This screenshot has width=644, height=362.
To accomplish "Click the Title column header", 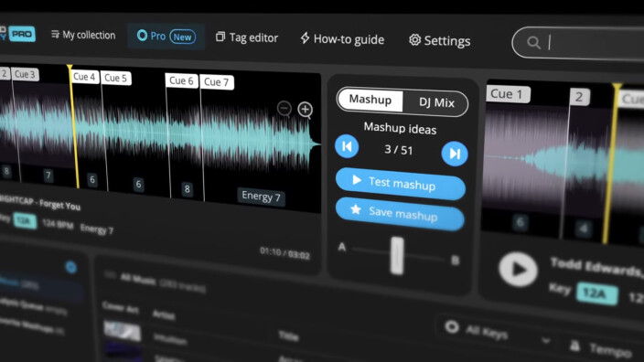I will coord(288,336).
